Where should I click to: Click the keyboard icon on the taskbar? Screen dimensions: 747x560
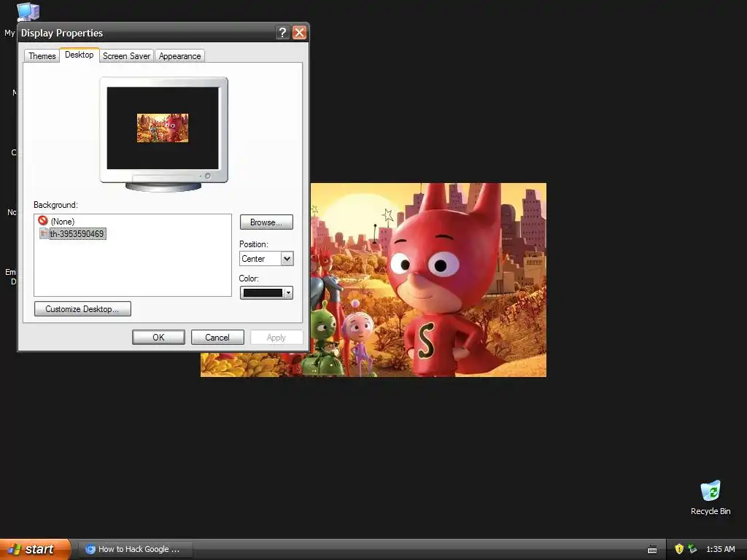click(x=652, y=550)
